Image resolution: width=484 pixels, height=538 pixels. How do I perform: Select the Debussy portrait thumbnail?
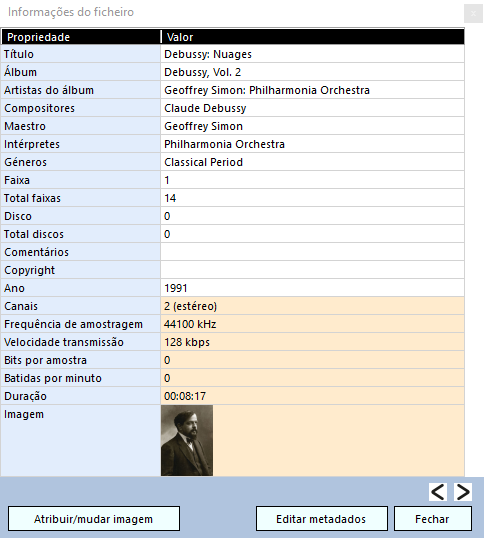point(187,440)
